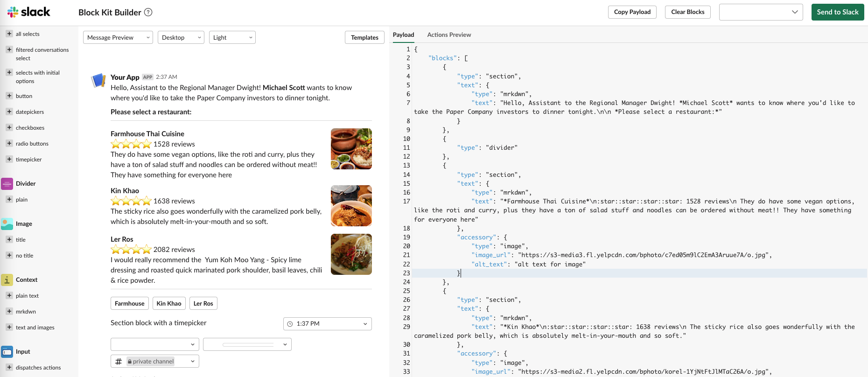Add the 'plain text' context block
The width and height of the screenshot is (868, 377).
point(9,295)
